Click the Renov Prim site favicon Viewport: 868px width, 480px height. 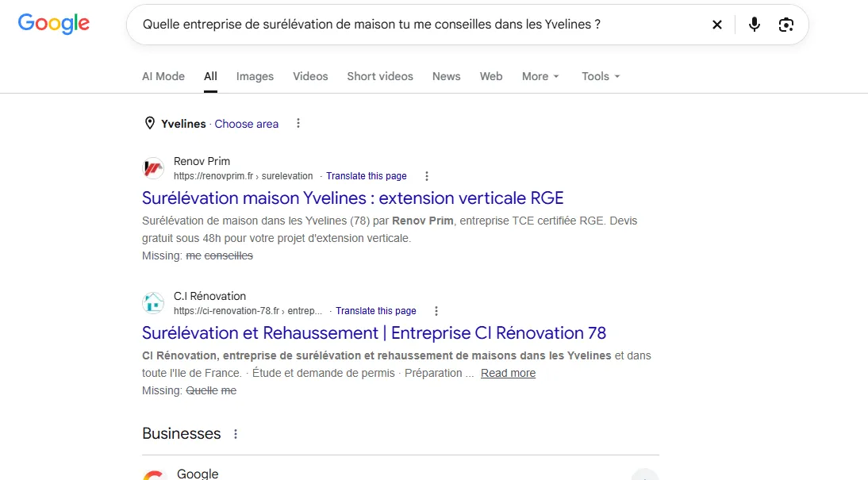click(x=153, y=168)
